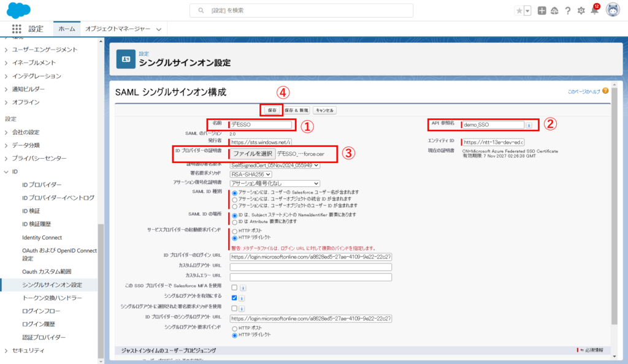
Task: Select 統合 ID SAML ID type radio
Action: (x=235, y=200)
